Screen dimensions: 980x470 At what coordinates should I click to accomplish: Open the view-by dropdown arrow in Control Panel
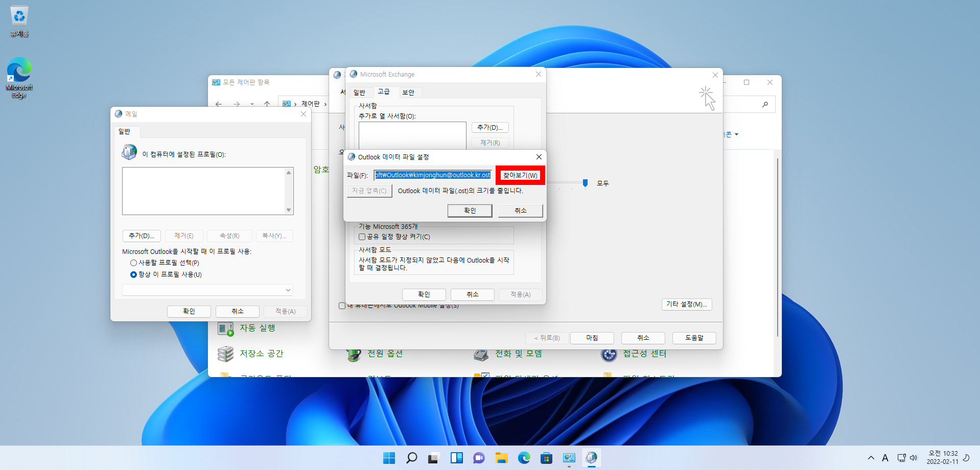(736, 134)
